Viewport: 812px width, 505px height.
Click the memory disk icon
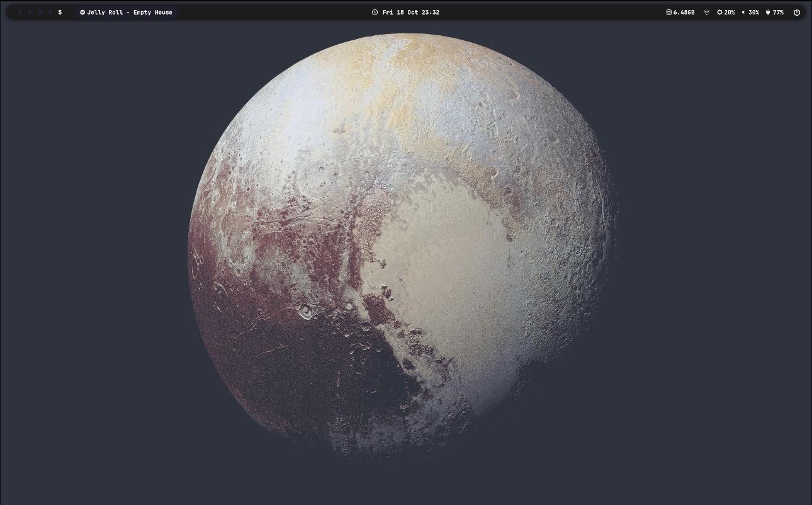tap(668, 12)
